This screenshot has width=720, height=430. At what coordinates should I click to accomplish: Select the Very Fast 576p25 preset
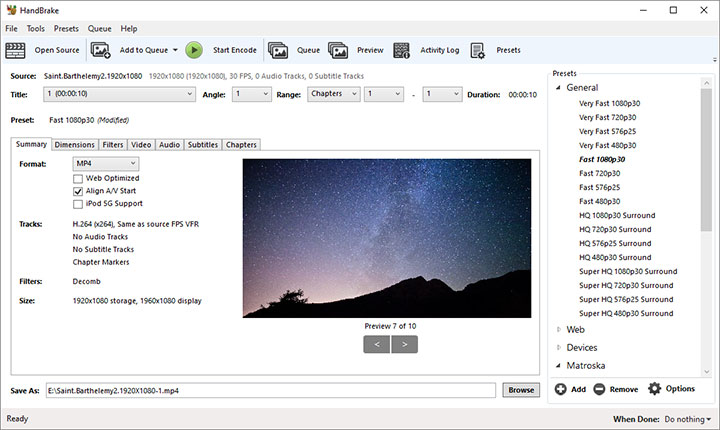point(608,131)
